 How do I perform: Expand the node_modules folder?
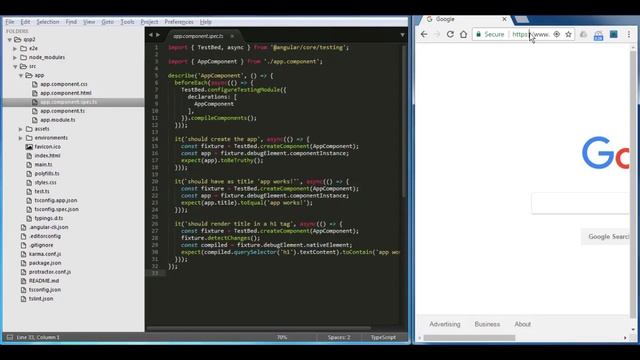click(15, 58)
